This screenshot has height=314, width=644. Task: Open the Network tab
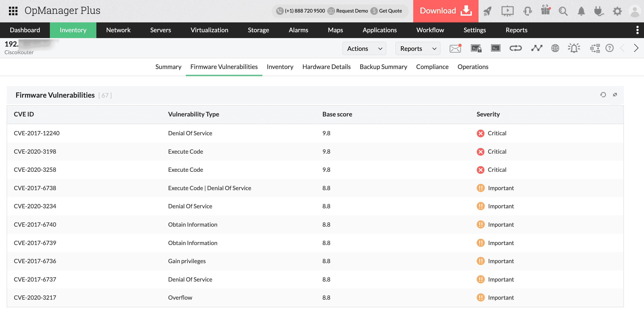(118, 30)
